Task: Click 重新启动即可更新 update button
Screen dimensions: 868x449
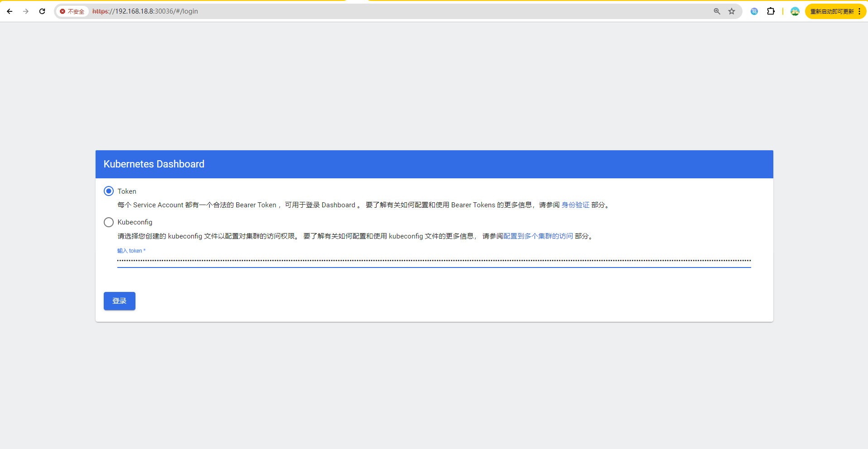Action: (832, 11)
